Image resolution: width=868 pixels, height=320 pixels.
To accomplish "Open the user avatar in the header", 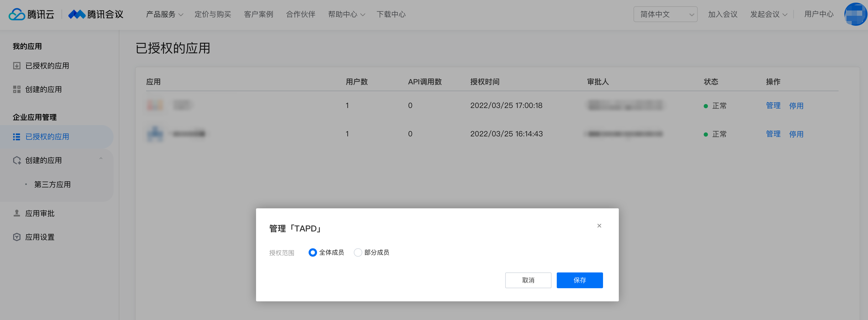I will 855,14.
